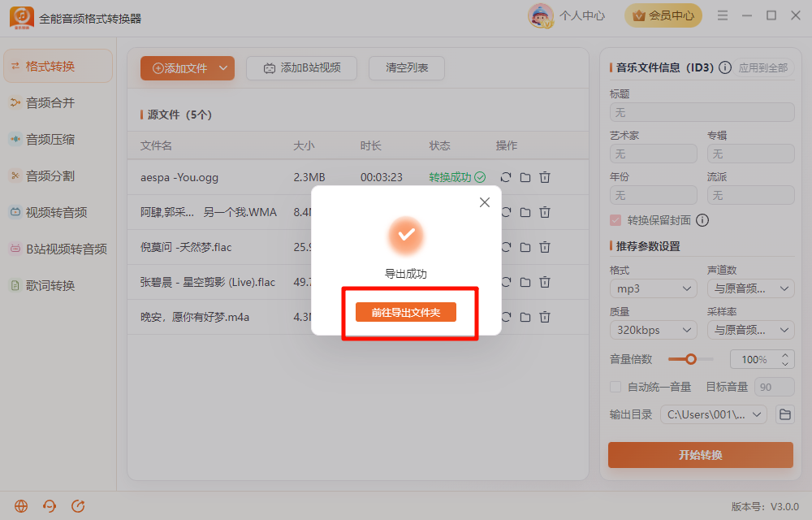Toggle the 转换保留封面 checkbox
812x520 pixels.
pos(615,220)
